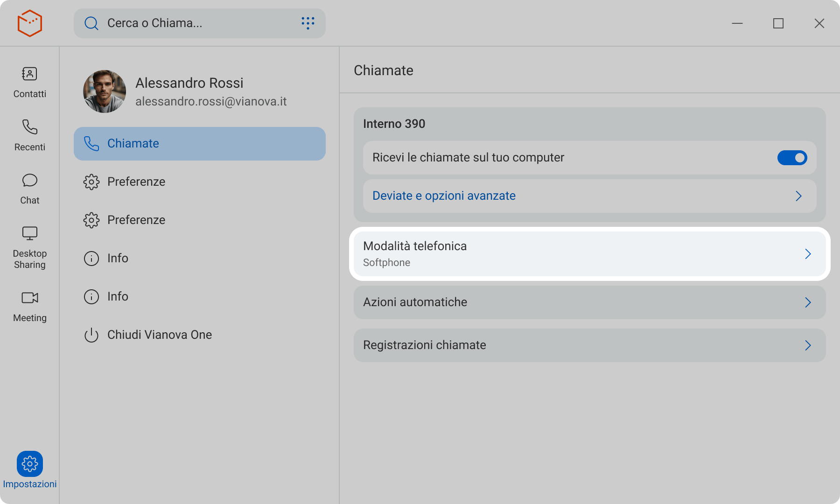Disable Ricevi le chiamate sul computer
The height and width of the screenshot is (504, 840).
[792, 158]
